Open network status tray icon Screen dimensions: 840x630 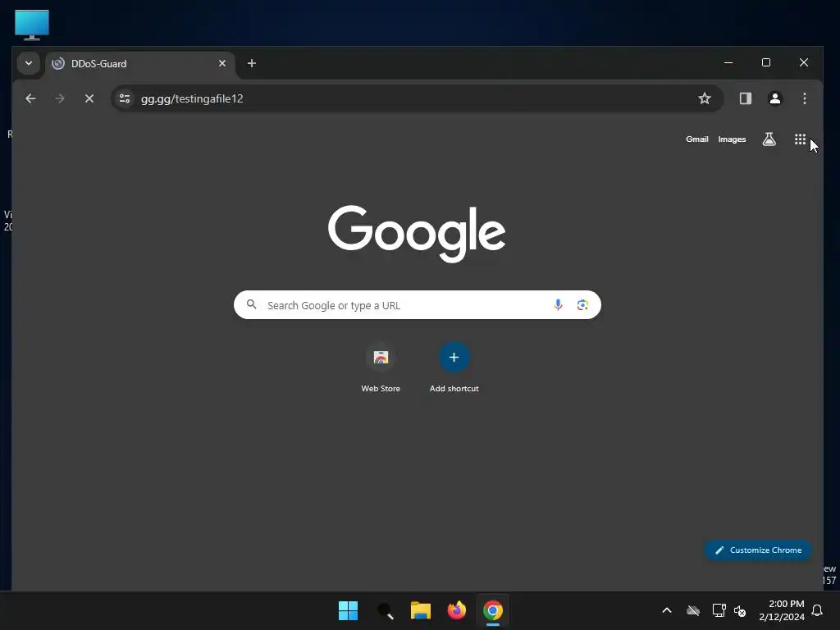(x=719, y=610)
